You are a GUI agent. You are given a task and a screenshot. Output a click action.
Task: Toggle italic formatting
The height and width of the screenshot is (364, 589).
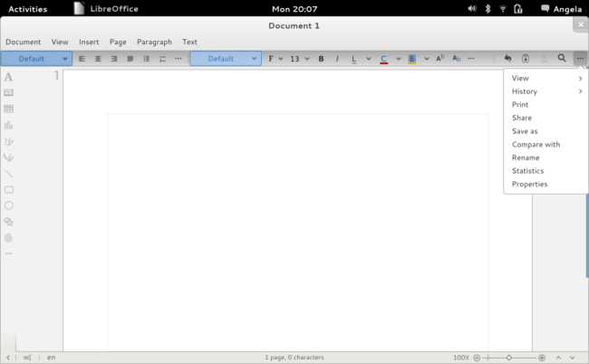point(337,59)
